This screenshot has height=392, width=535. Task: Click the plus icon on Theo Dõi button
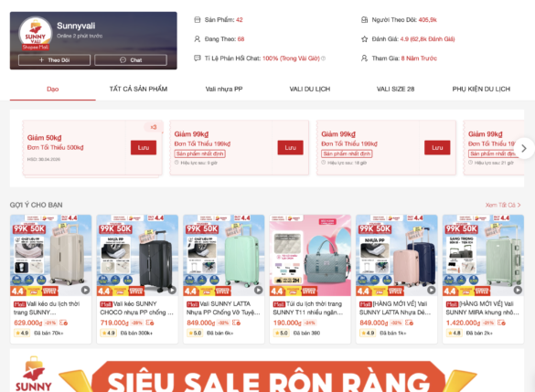(42, 60)
